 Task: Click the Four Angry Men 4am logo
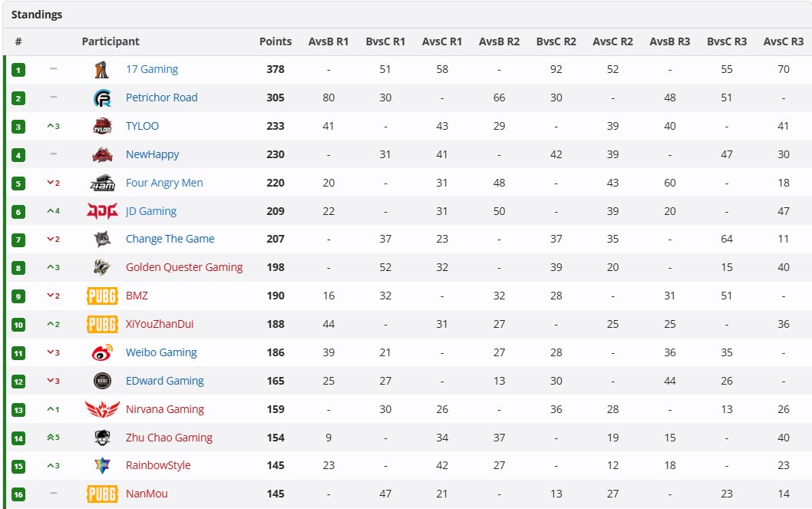102,183
